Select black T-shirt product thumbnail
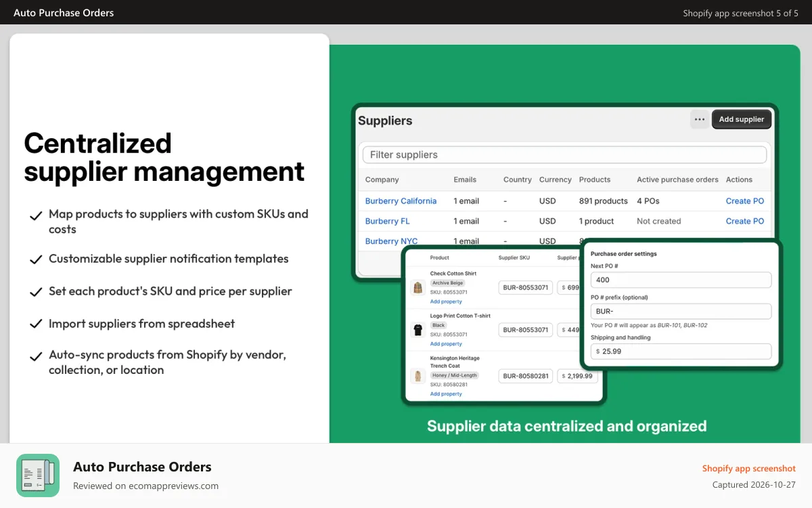 click(x=418, y=330)
